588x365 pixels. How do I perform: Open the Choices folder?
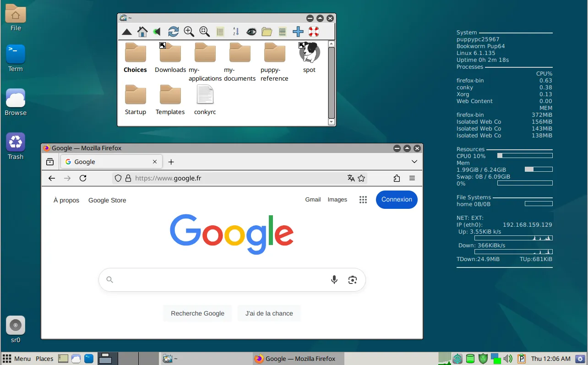coord(135,58)
